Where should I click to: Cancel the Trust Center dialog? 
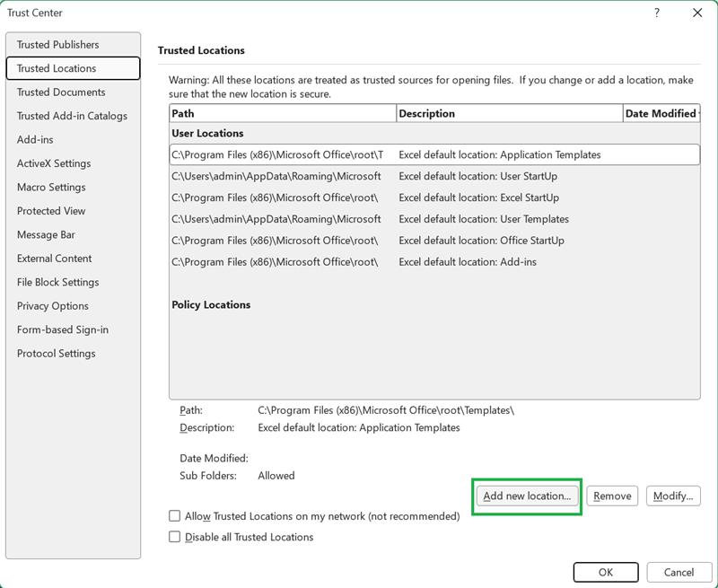click(679, 573)
